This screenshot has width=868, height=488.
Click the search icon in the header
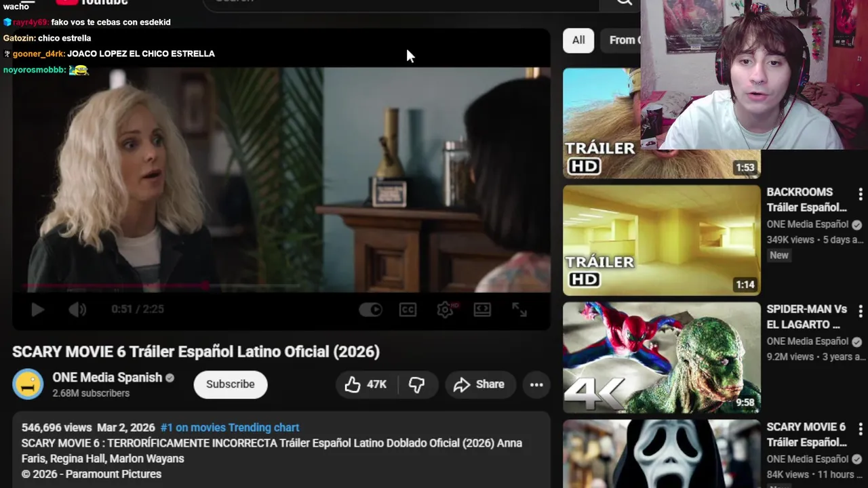pyautogui.click(x=624, y=3)
